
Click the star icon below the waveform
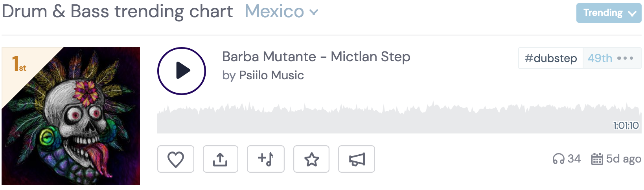[x=311, y=159]
